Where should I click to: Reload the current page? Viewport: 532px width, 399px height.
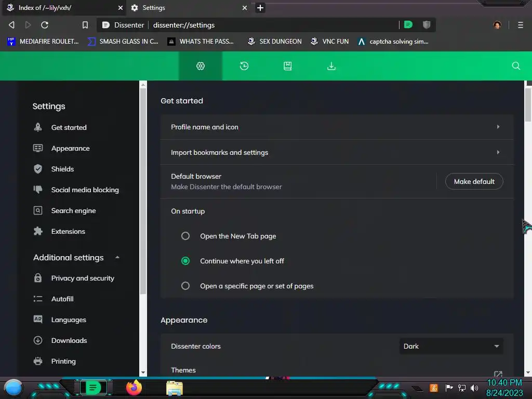click(x=45, y=25)
